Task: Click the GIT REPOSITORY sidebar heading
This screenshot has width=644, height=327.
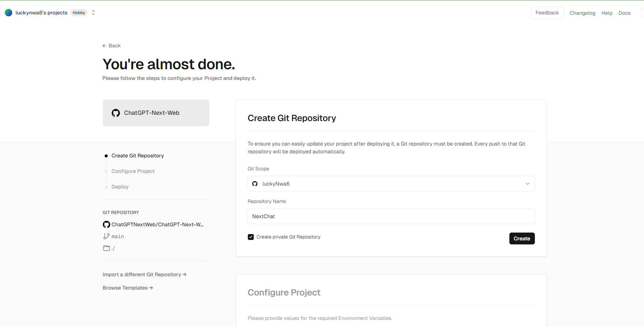Action: [x=121, y=213]
